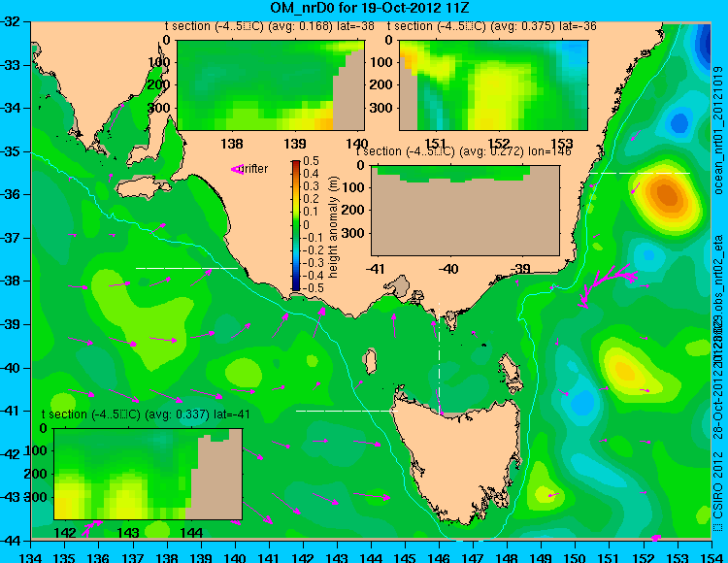Open the lat=-38 temperature section inset
Viewport: 728px width, 563px height.
(x=271, y=85)
